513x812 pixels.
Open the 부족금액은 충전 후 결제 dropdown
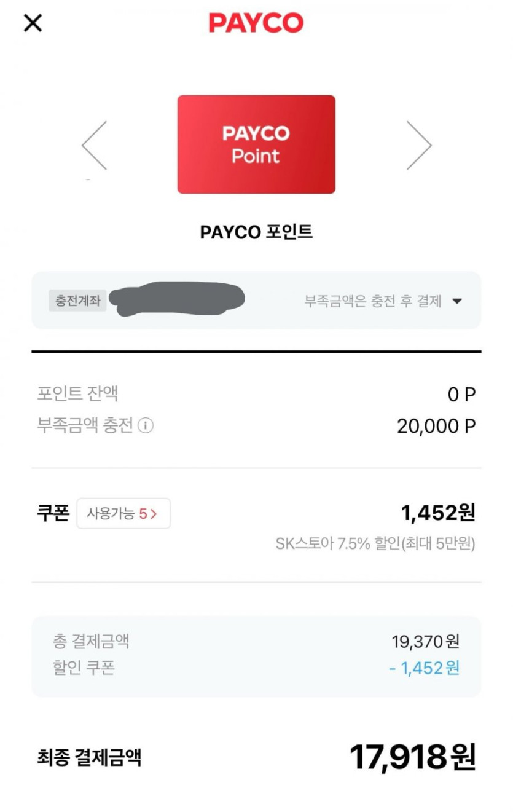click(374, 301)
